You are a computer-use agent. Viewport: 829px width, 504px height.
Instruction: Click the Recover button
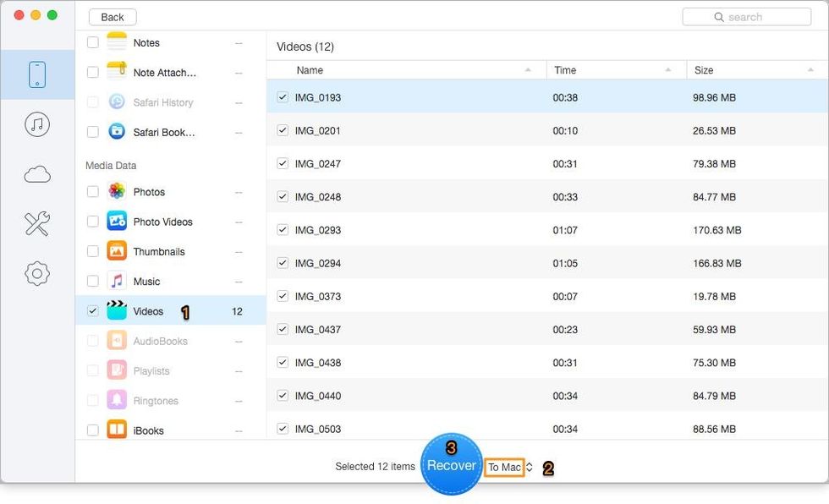click(x=452, y=465)
